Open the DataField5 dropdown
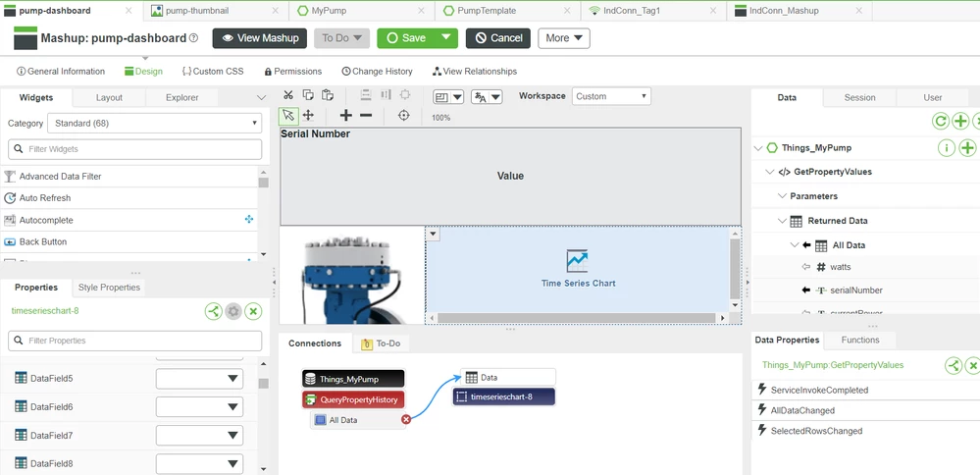The width and height of the screenshot is (980, 475). (x=199, y=378)
